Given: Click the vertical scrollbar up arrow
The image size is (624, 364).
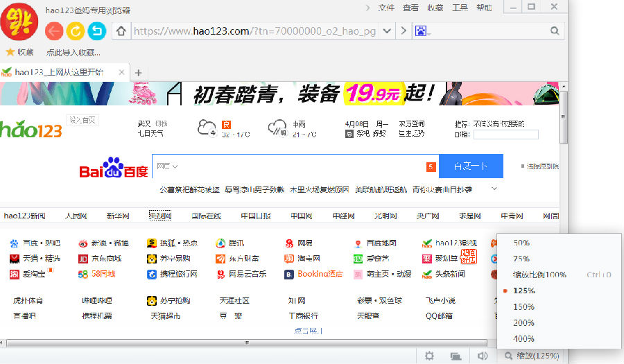Looking at the screenshot, I should (x=564, y=87).
